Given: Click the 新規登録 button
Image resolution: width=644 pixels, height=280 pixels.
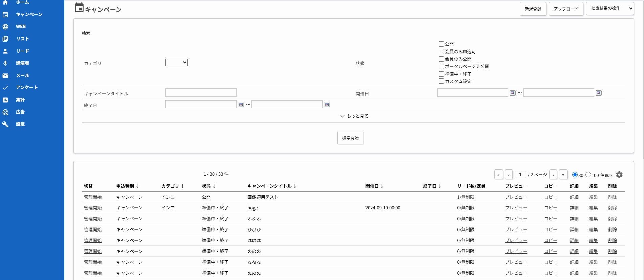Looking at the screenshot, I should tap(533, 9).
